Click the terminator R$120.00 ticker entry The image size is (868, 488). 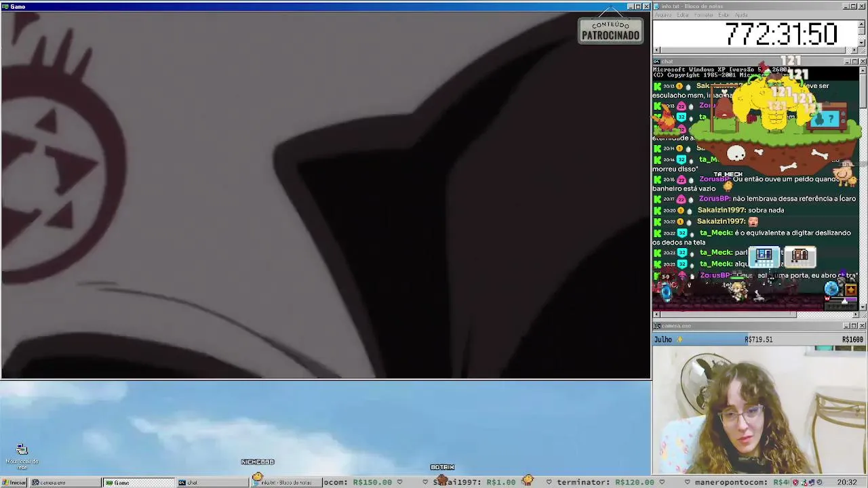[606, 483]
